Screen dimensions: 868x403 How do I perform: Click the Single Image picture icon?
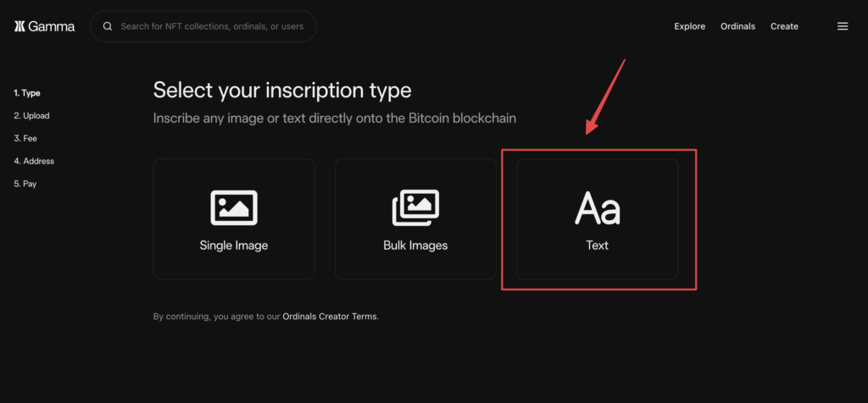tap(234, 208)
